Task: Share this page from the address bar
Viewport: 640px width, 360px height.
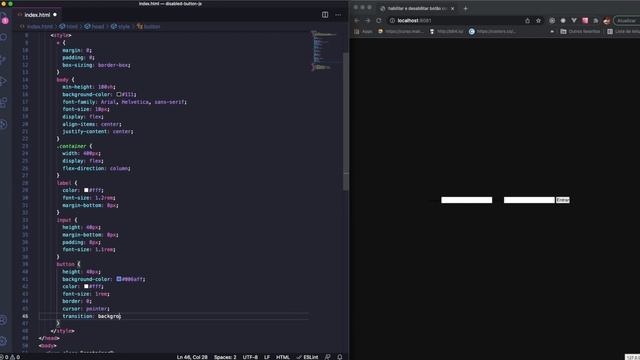Action: click(x=527, y=20)
